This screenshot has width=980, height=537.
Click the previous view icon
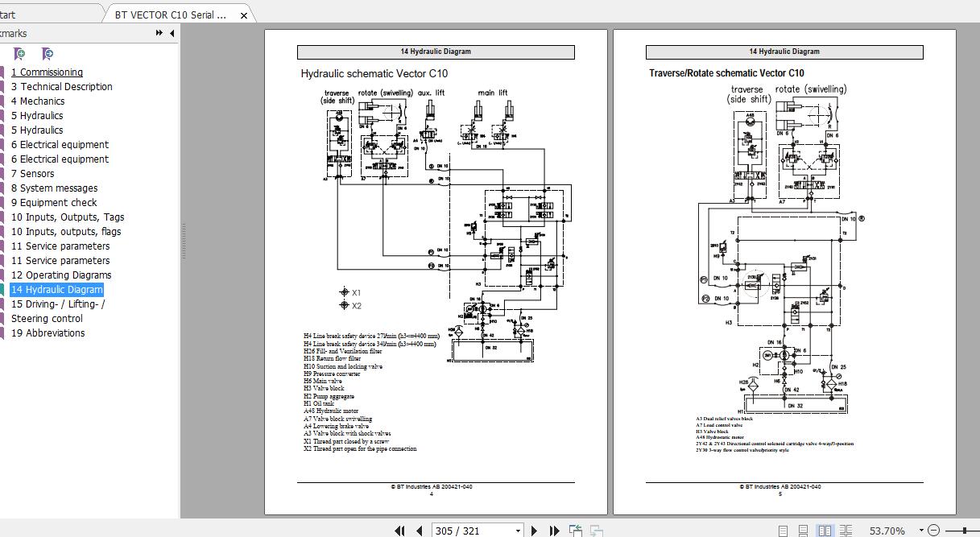click(576, 531)
